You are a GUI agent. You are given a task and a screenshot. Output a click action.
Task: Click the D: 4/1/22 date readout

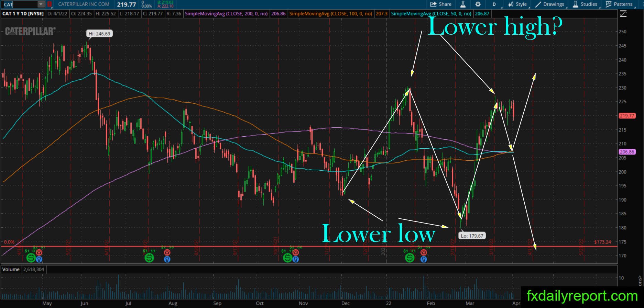[57, 14]
